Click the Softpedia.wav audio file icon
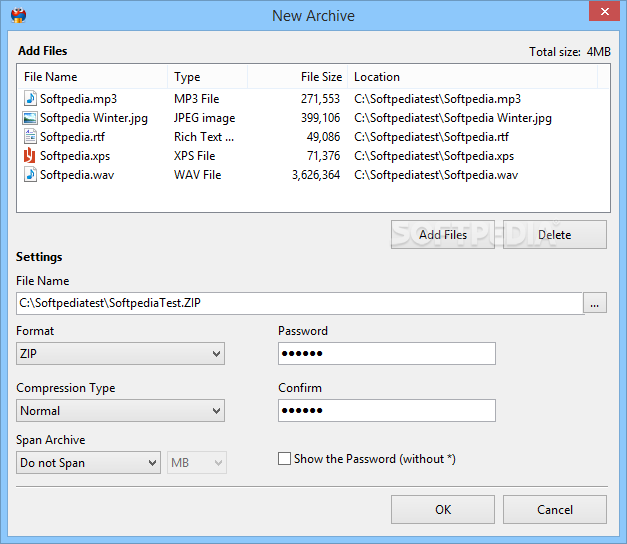This screenshot has width=627, height=544. [30, 174]
